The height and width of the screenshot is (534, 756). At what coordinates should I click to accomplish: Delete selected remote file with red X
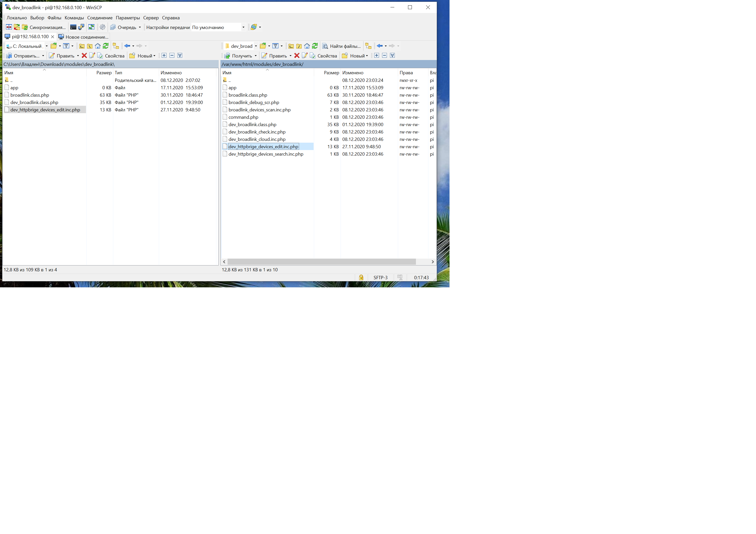[297, 56]
